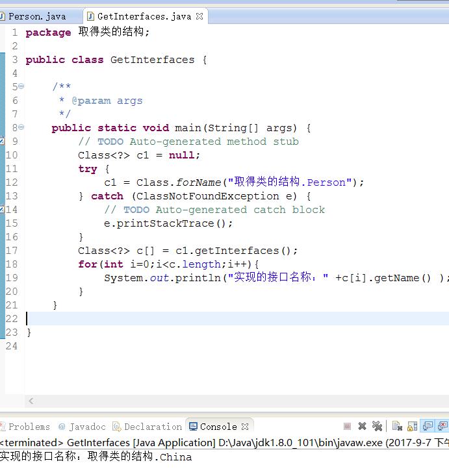This screenshot has width=449, height=476.
Task: Remove all terminated launches (double X icon)
Action: [377, 426]
